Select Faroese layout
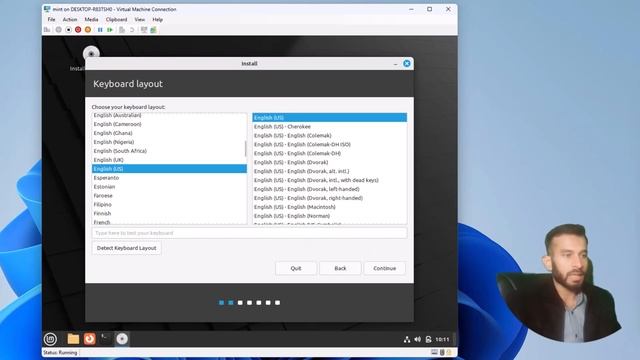This screenshot has height=360, width=640. point(169,196)
